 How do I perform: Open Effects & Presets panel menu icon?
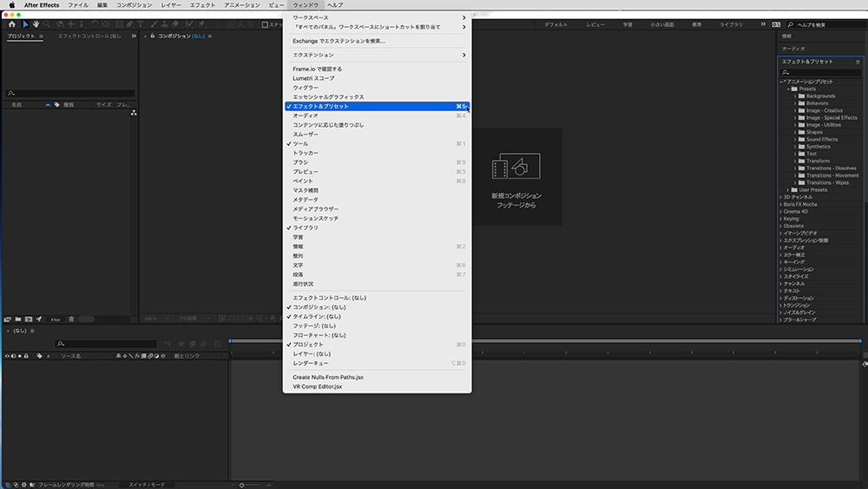(858, 62)
